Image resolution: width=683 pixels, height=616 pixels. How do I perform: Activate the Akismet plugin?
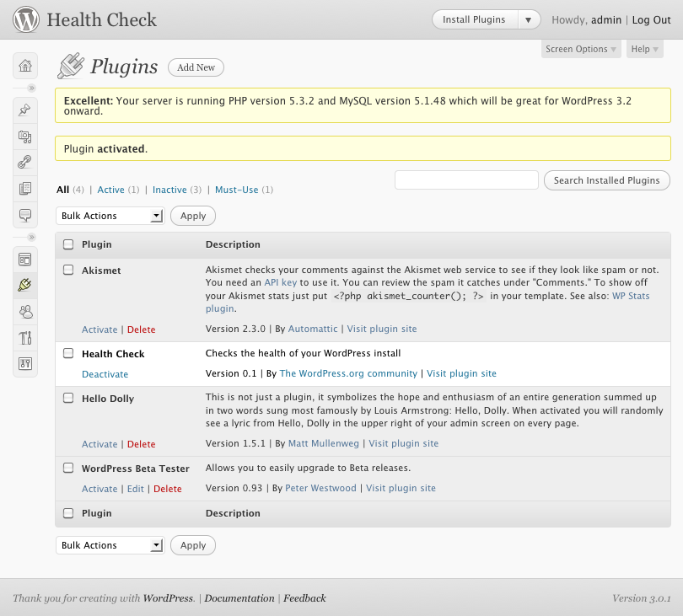coord(99,329)
